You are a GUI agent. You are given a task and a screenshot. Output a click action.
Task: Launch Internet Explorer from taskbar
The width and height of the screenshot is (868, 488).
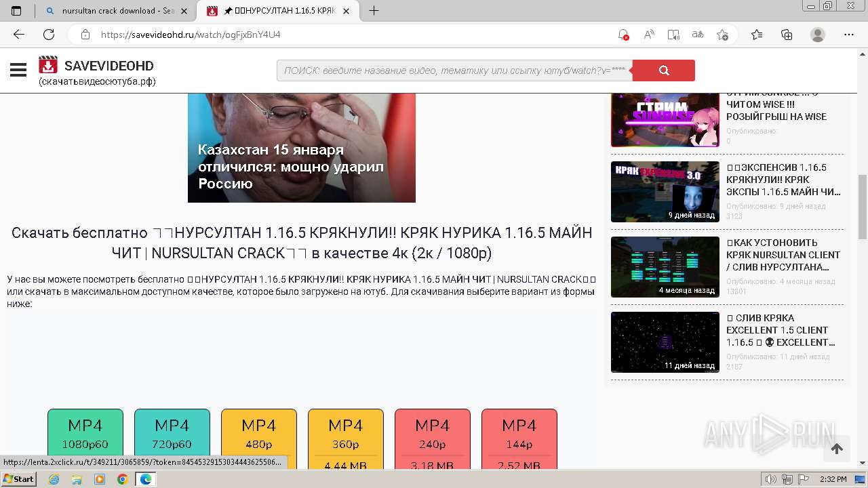click(x=54, y=479)
